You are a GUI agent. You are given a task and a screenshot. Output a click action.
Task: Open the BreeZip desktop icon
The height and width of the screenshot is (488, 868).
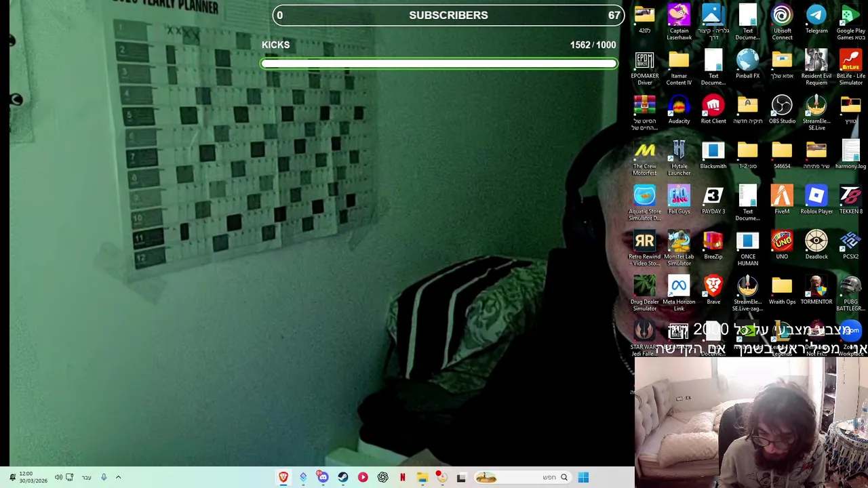pyautogui.click(x=713, y=245)
